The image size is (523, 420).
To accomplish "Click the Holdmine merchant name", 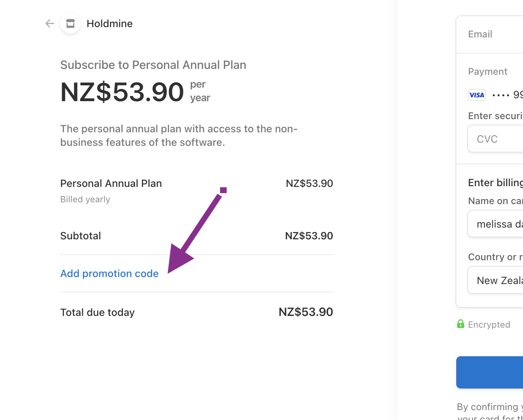I will (110, 24).
